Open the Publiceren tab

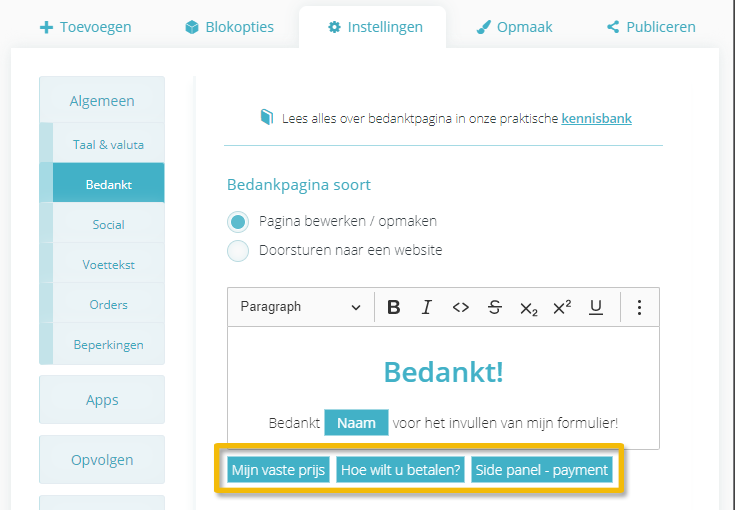point(651,27)
